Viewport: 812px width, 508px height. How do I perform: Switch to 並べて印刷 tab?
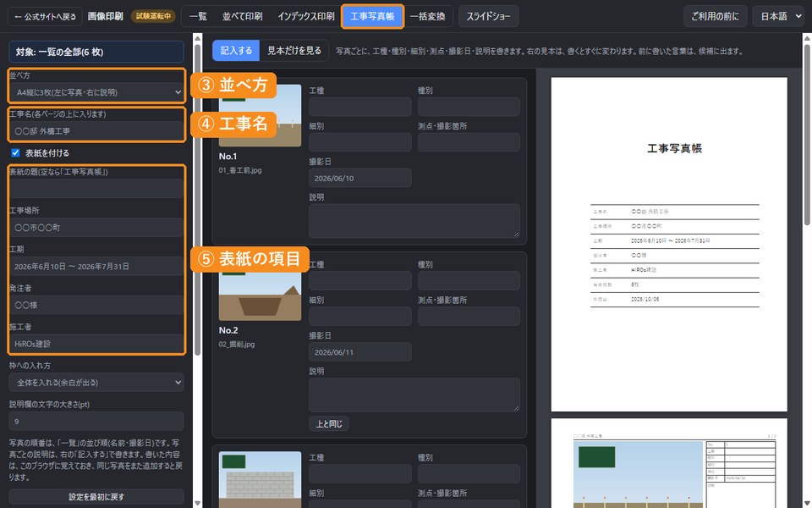pyautogui.click(x=242, y=17)
